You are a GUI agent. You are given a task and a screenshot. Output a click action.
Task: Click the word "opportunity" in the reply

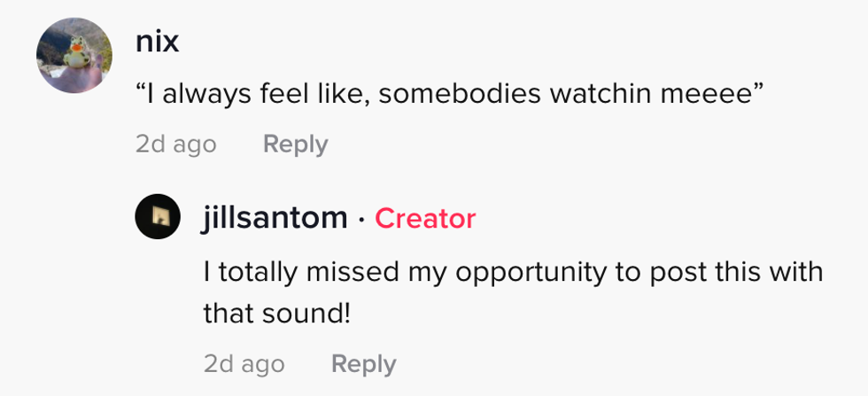(539, 272)
